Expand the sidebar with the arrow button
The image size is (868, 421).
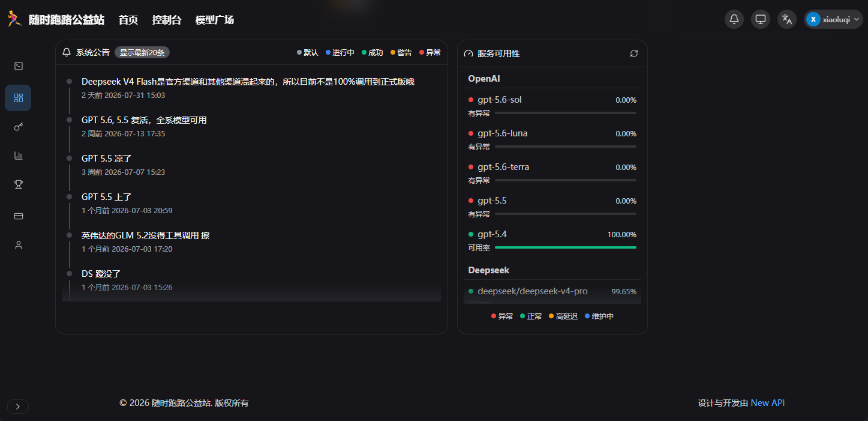(18, 407)
